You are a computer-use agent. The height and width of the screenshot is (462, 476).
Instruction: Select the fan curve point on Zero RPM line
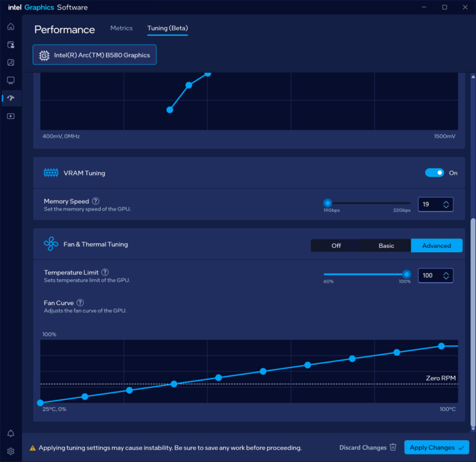(174, 384)
